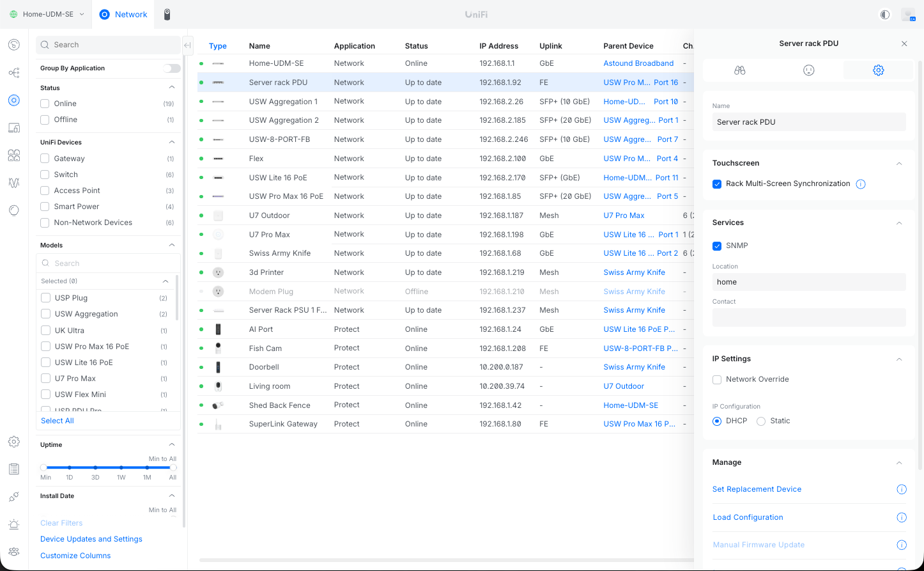Open the settings gear tab in device panel
Image resolution: width=924 pixels, height=571 pixels.
click(878, 70)
